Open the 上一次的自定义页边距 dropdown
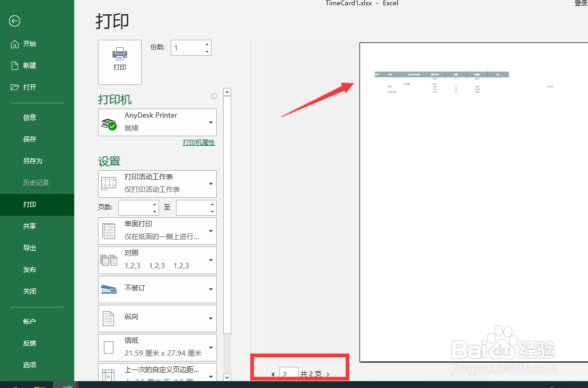The image size is (588, 388). tap(210, 376)
